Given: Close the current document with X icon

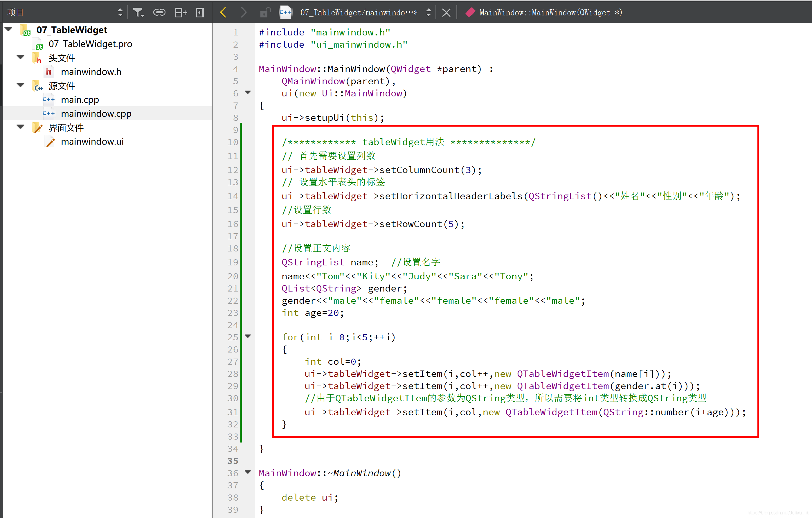Looking at the screenshot, I should 446,13.
